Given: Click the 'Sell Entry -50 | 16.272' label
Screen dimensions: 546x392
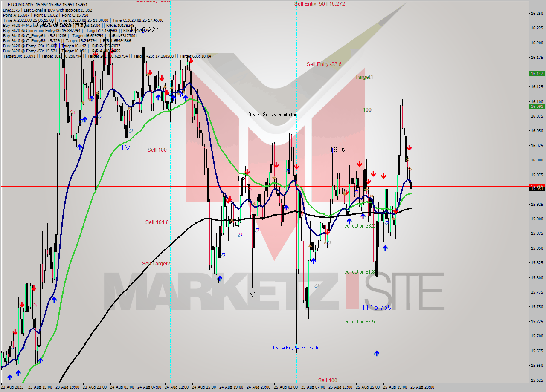Looking at the screenshot, I should [x=319, y=4].
